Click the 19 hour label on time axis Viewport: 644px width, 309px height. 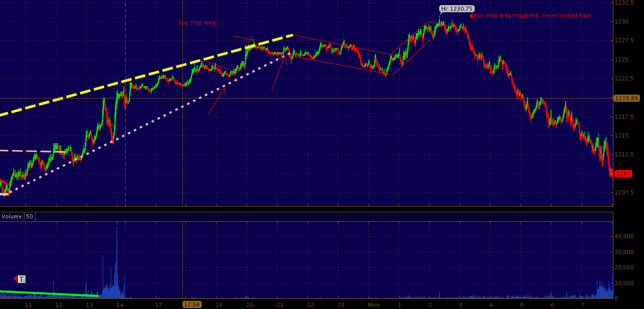tap(219, 305)
